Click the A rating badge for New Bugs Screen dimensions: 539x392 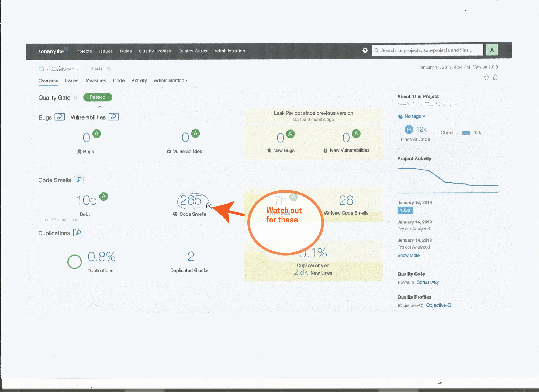pos(290,134)
